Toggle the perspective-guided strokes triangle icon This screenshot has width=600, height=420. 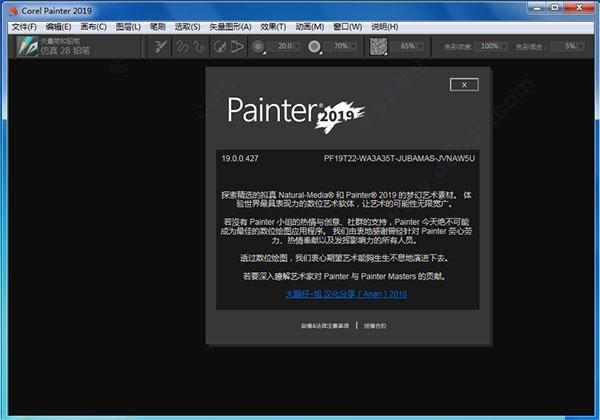[x=237, y=47]
